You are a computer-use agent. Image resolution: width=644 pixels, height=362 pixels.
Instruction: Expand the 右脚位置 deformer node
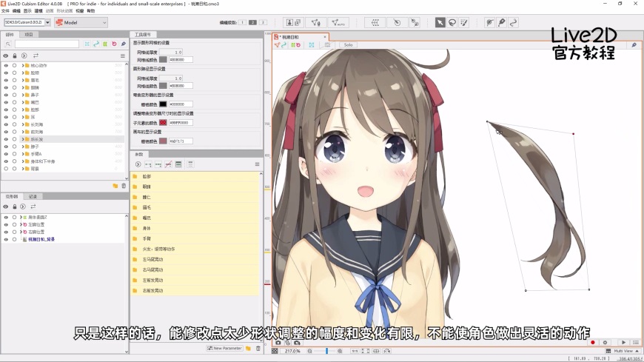point(21,232)
